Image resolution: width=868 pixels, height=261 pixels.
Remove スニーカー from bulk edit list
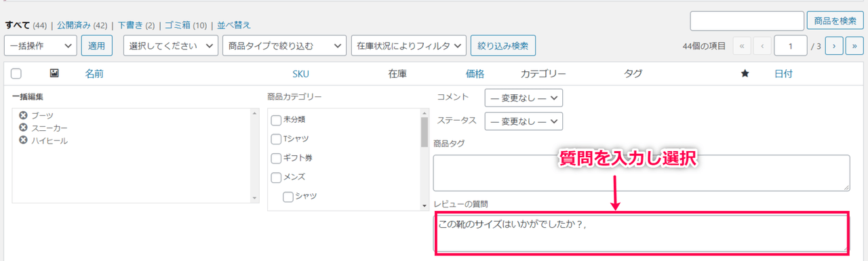tap(23, 127)
